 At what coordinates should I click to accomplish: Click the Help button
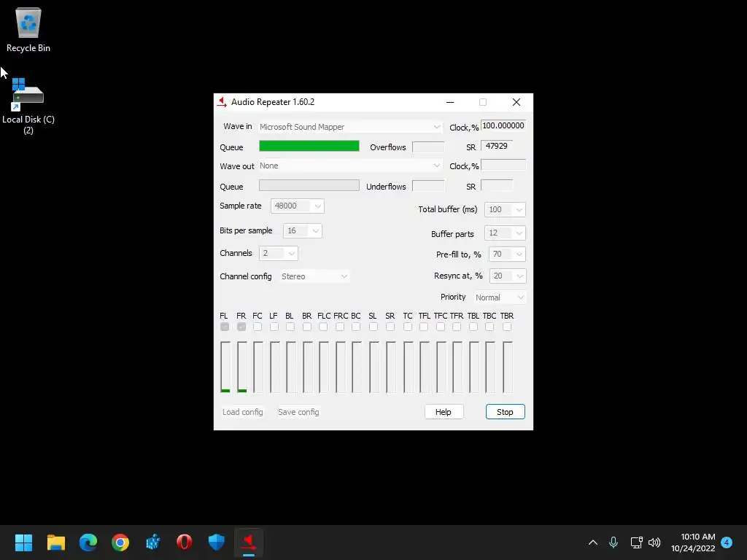(x=444, y=412)
